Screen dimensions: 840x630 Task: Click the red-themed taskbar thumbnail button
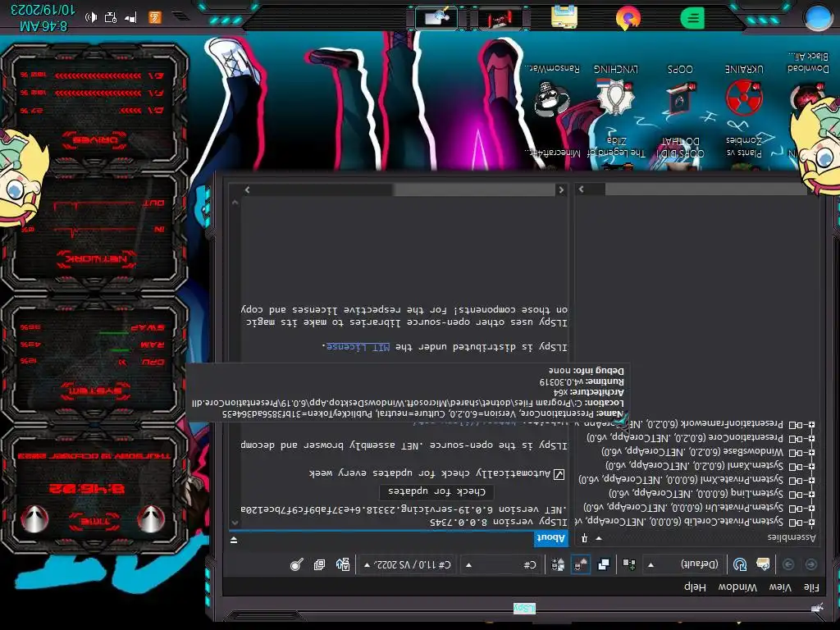coord(500,18)
